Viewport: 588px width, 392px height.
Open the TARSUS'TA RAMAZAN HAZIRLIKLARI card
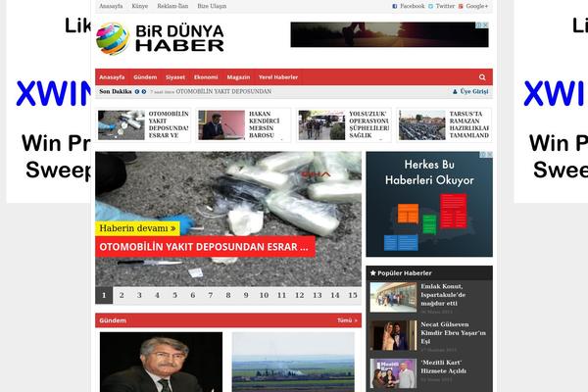pyautogui.click(x=444, y=124)
